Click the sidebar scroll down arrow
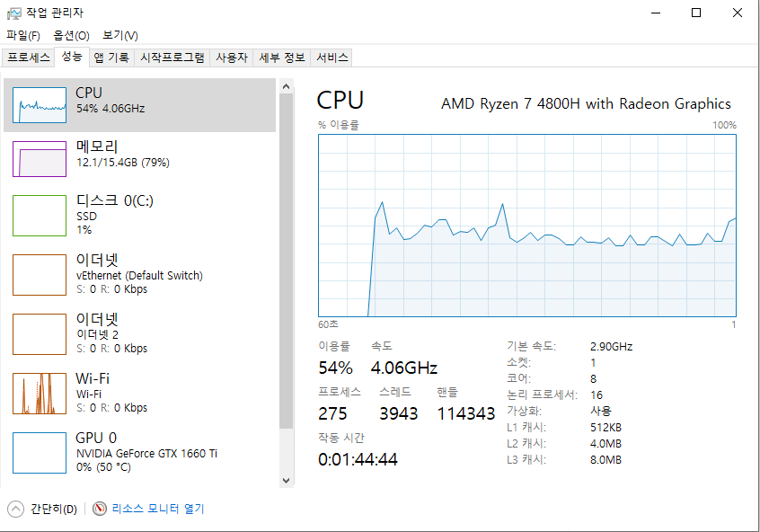760x532 pixels. [286, 481]
